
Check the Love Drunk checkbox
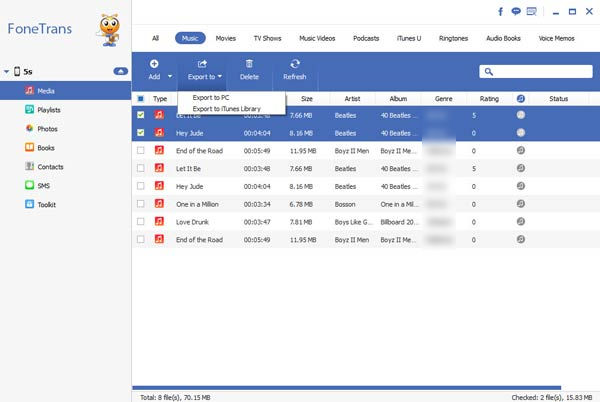tap(140, 221)
